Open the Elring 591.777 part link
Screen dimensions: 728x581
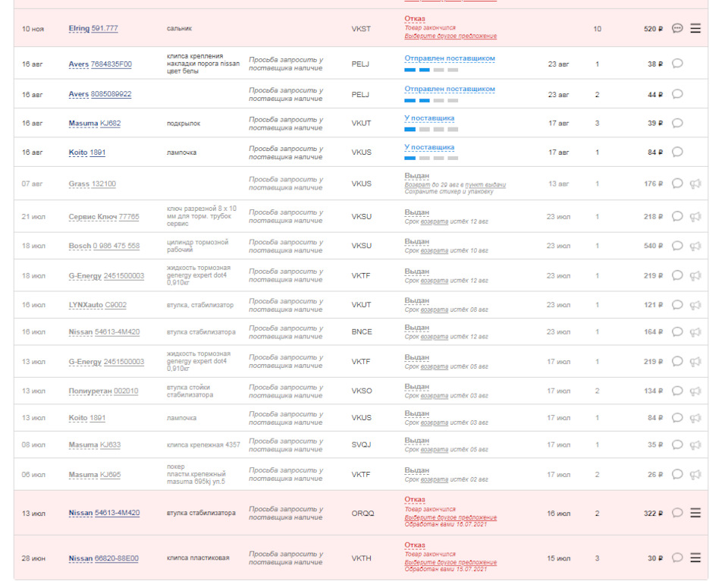tap(93, 28)
